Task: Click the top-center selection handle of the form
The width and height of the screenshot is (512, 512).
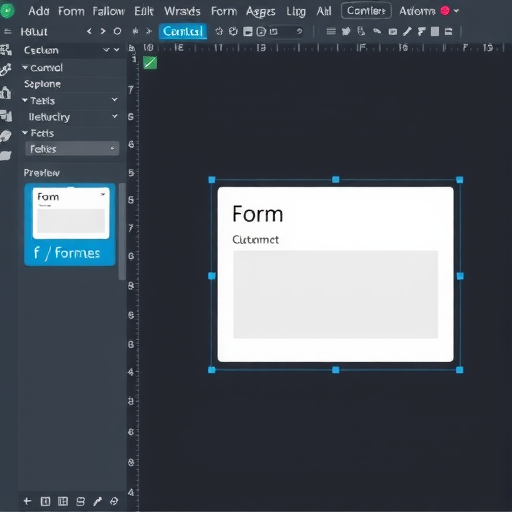Action: click(336, 180)
